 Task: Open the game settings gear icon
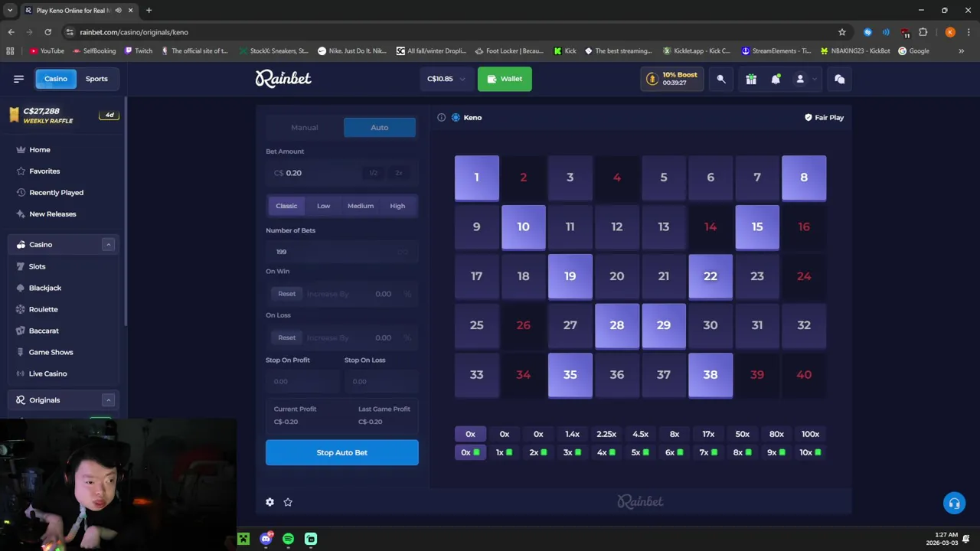pyautogui.click(x=269, y=502)
